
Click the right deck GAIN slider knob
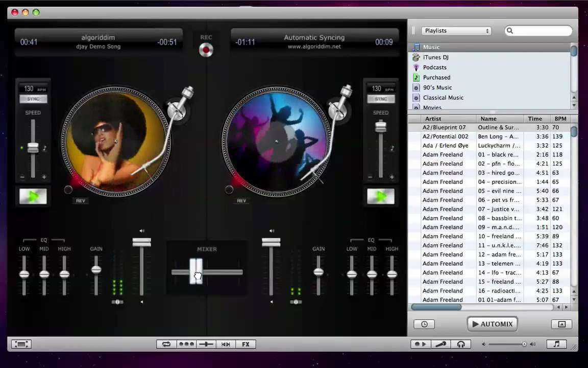pos(318,272)
